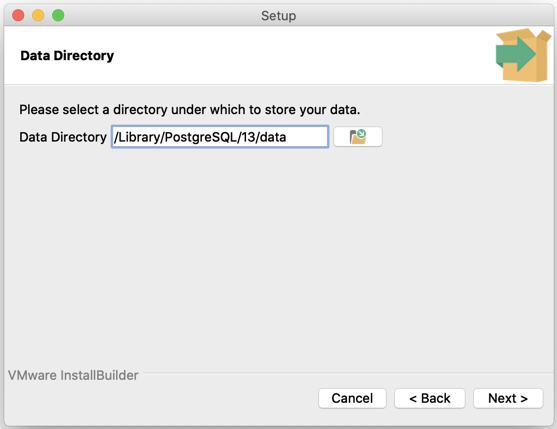Click the green arrow on the package logo
557x429 pixels.
pos(515,54)
